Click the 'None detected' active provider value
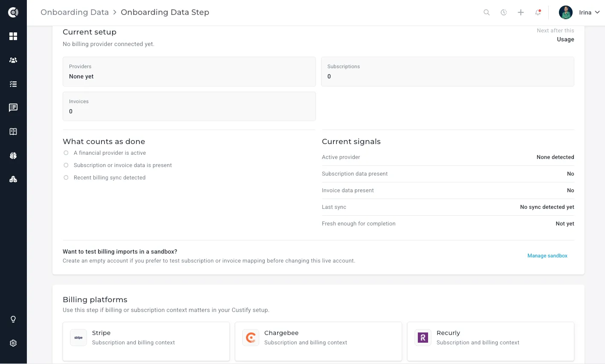 [555, 157]
